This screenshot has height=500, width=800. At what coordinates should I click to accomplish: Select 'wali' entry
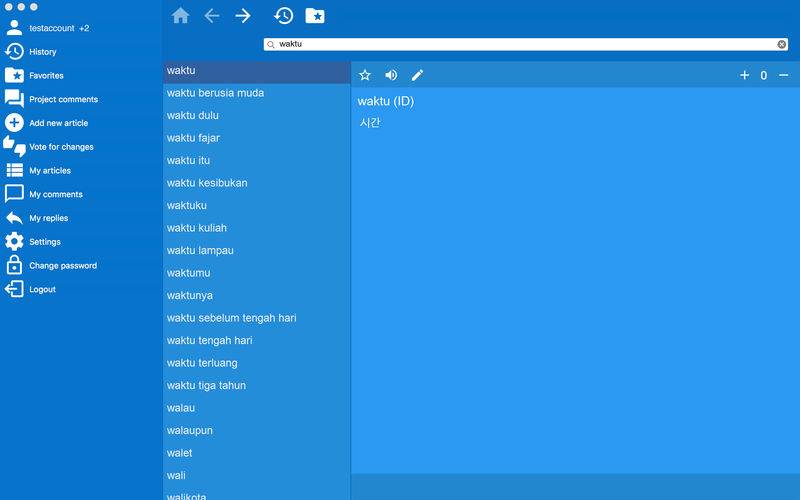tap(257, 474)
